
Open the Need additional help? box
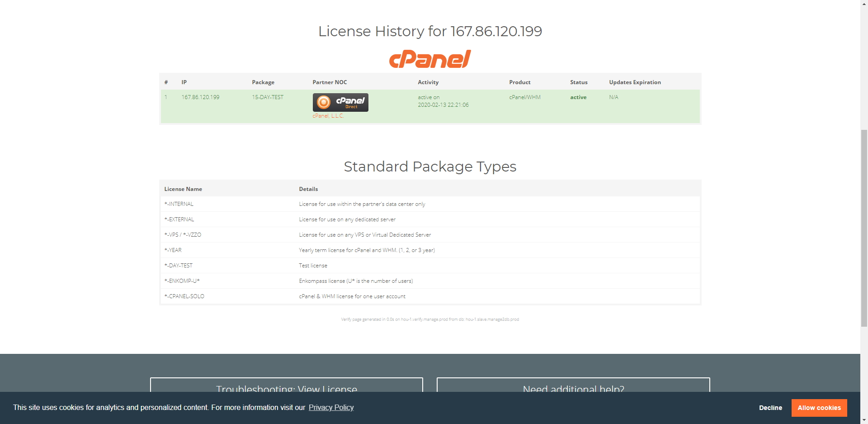573,386
